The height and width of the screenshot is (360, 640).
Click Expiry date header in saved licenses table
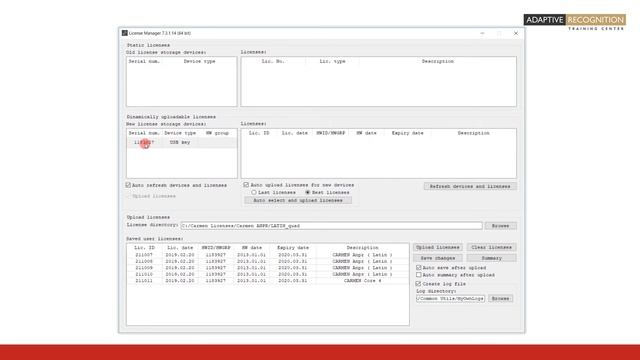pyautogui.click(x=293, y=248)
